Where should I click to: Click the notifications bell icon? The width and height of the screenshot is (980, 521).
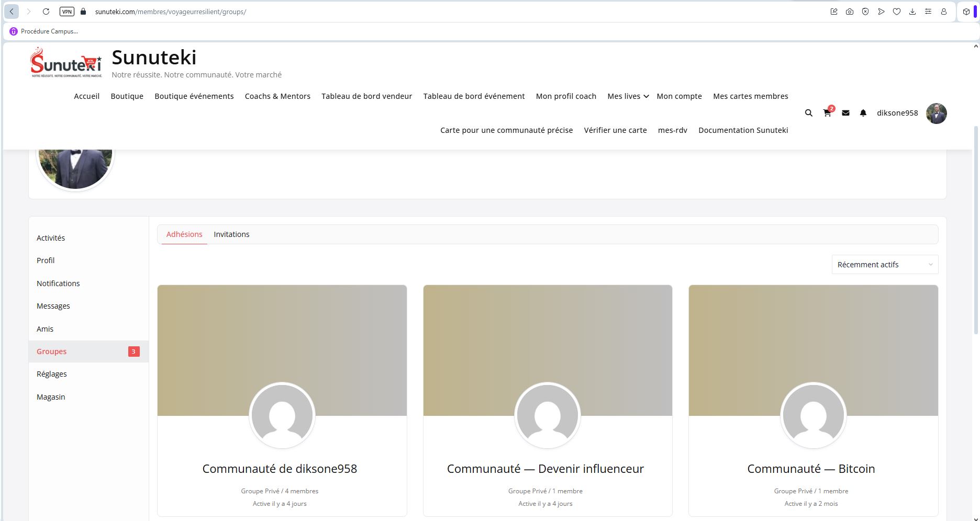click(863, 113)
